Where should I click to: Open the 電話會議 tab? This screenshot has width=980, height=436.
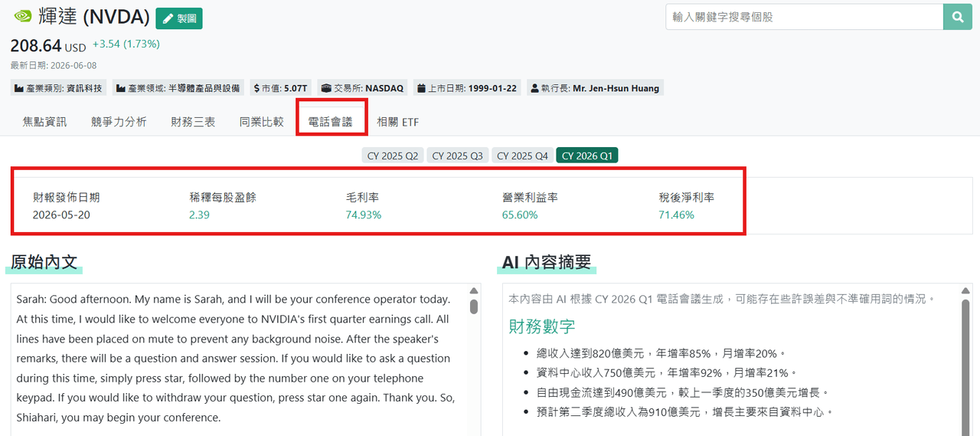tap(330, 122)
